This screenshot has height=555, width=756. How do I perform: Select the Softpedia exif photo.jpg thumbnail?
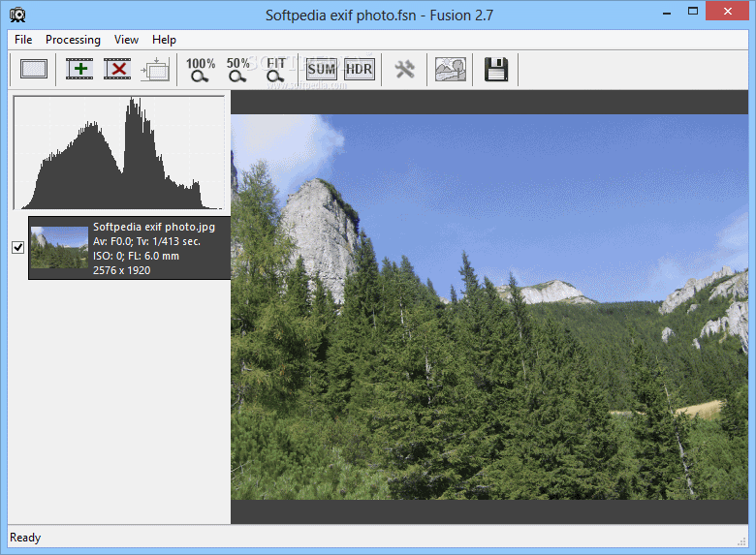(59, 248)
